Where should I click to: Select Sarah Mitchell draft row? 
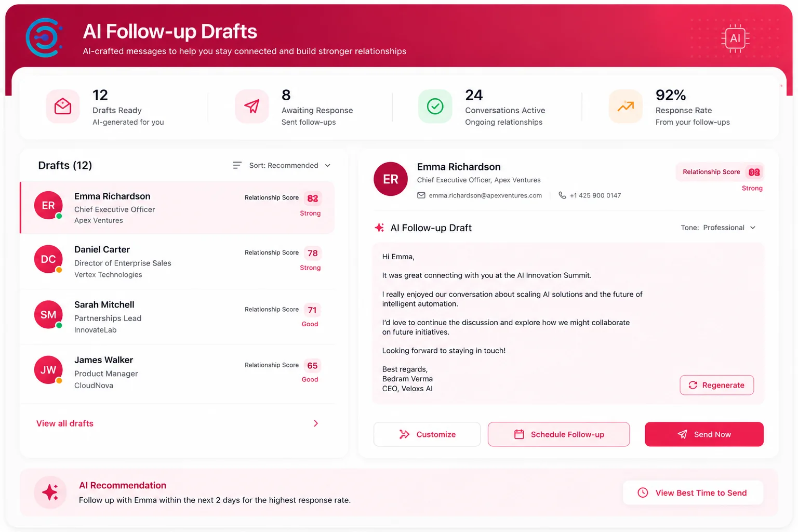pos(177,317)
